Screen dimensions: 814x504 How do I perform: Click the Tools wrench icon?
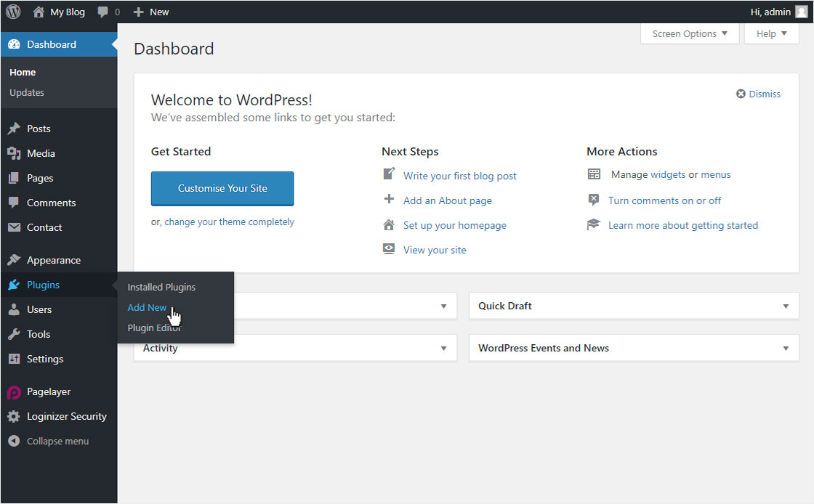[14, 334]
